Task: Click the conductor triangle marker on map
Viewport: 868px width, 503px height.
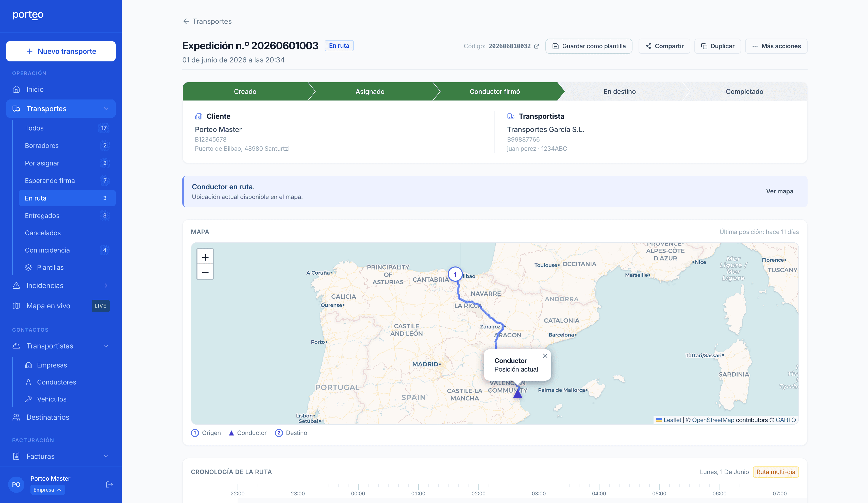Action: tap(517, 393)
